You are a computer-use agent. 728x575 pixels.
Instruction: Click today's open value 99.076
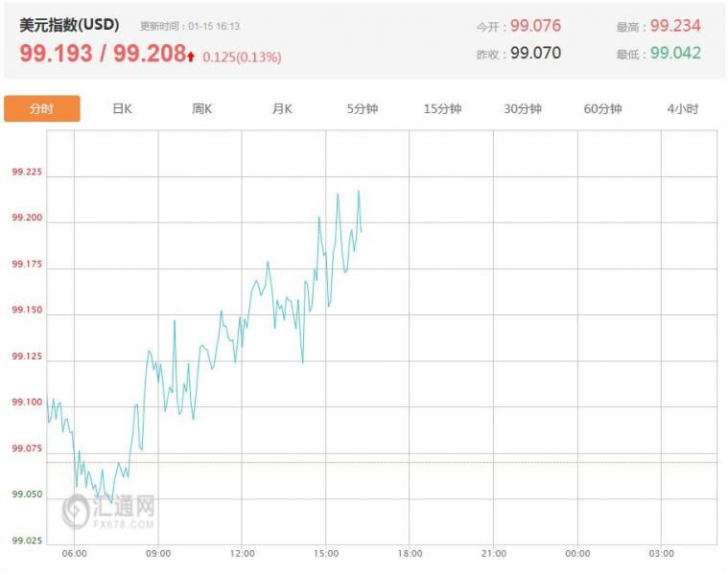[535, 26]
